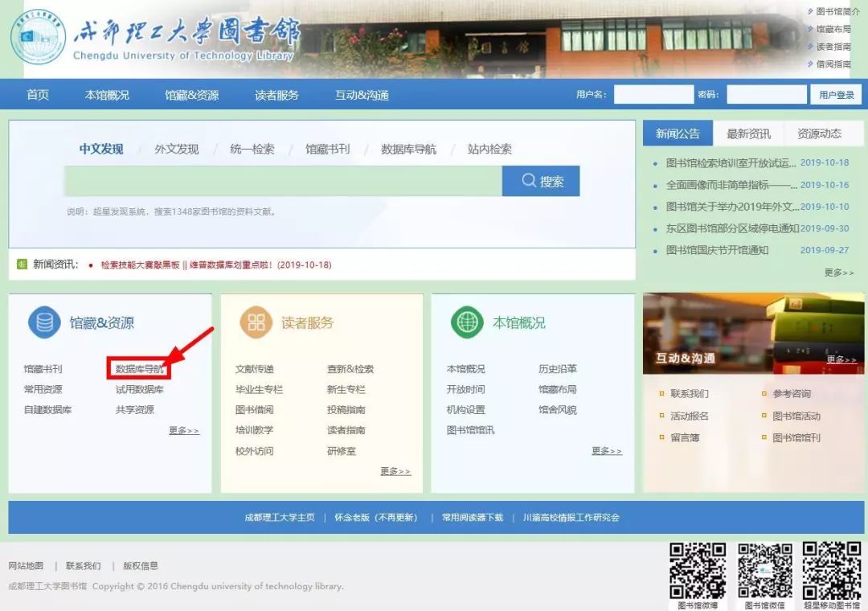
Task: Switch to the 新闻公告 tab
Action: [x=678, y=133]
